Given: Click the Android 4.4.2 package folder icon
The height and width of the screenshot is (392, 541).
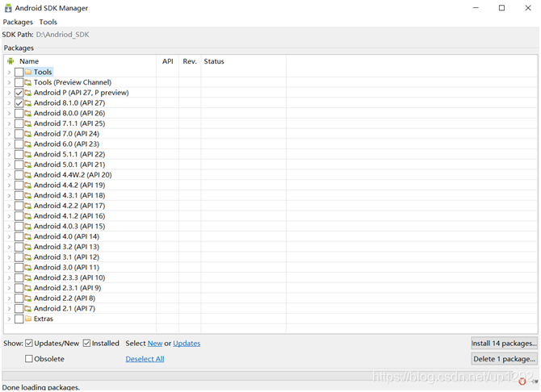Looking at the screenshot, I should coord(28,186).
